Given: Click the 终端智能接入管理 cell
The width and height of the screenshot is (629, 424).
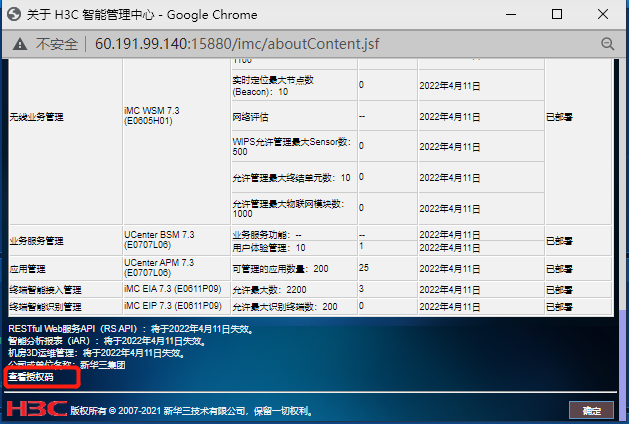Looking at the screenshot, I should click(x=66, y=290).
